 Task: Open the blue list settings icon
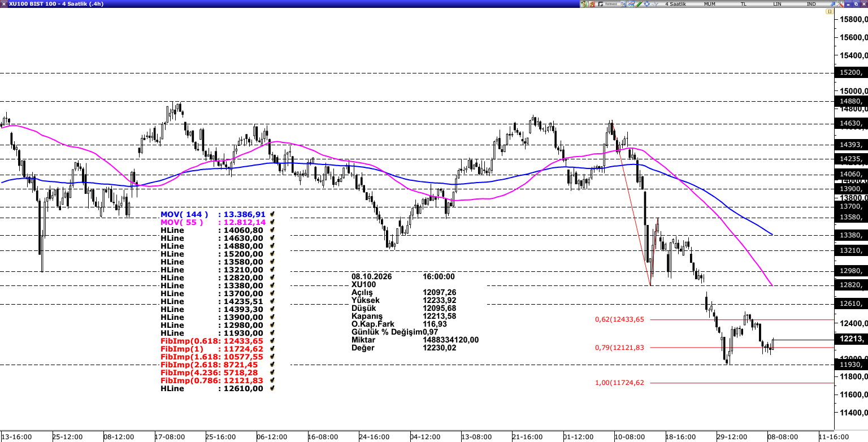pyautogui.click(x=623, y=4)
